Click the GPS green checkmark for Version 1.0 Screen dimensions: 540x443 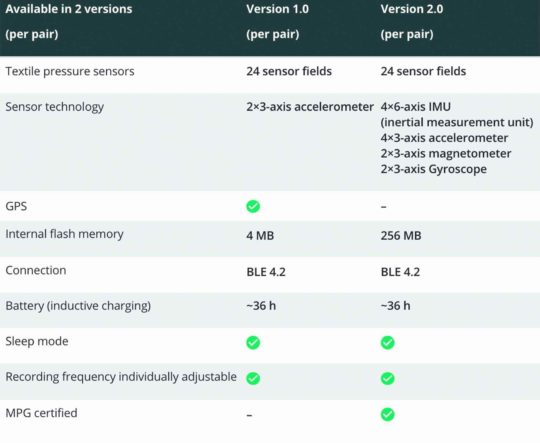[x=253, y=206]
